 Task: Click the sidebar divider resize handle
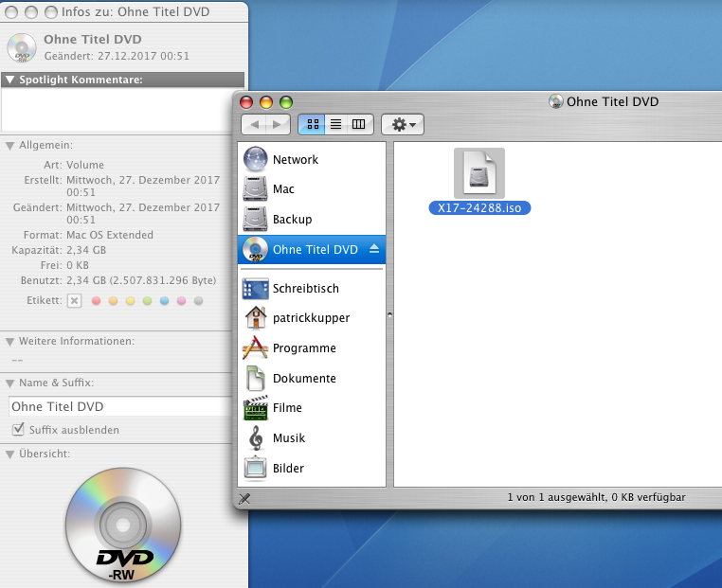389,315
